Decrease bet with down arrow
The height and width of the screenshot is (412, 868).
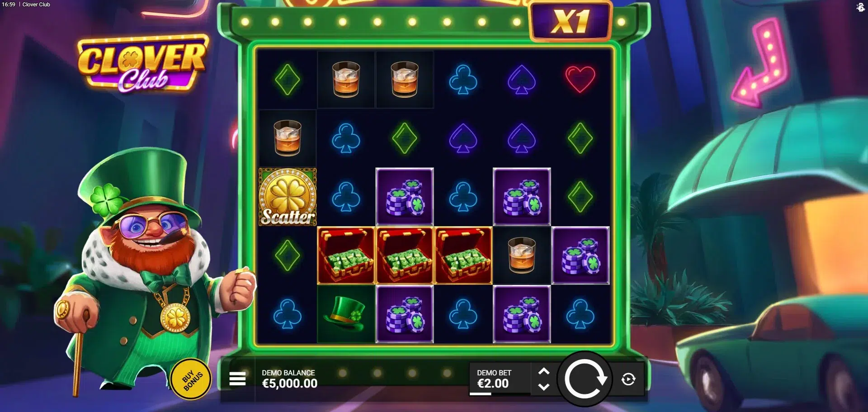pos(544,387)
